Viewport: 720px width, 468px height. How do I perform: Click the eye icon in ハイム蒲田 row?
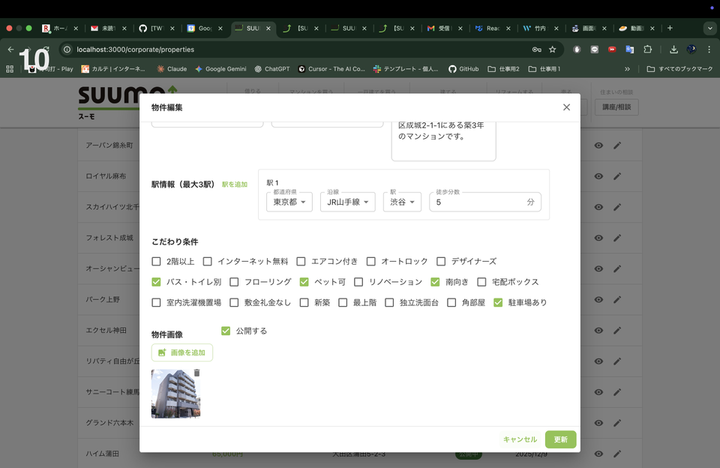(598, 454)
